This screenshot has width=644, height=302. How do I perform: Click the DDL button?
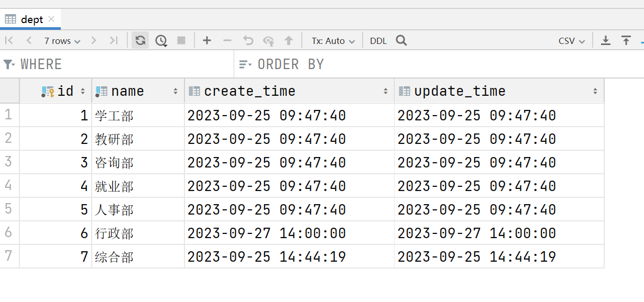[378, 41]
